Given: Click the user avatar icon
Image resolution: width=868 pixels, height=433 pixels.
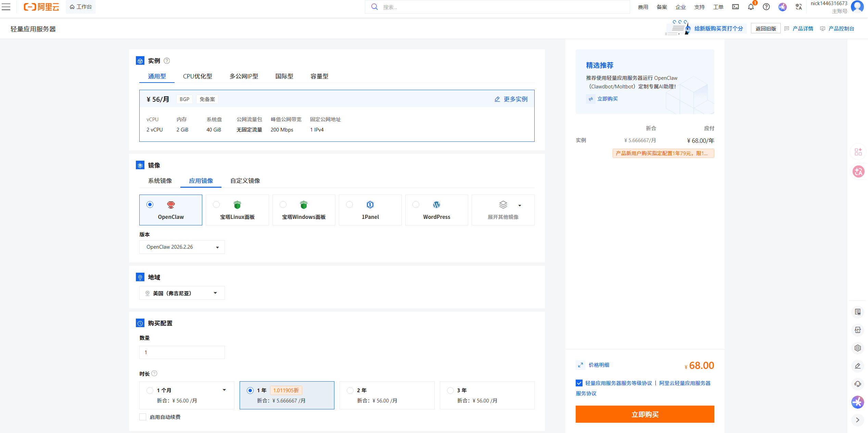Looking at the screenshot, I should click(858, 7).
